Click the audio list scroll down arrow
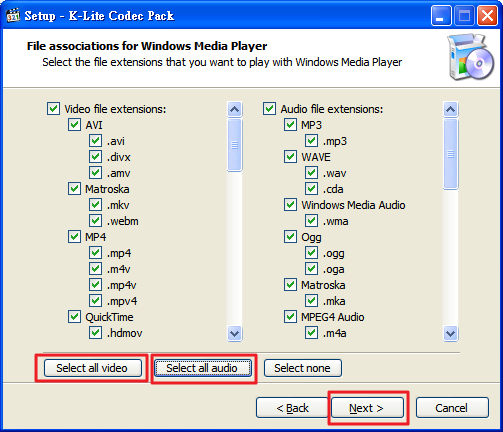The height and width of the screenshot is (432, 503). 451,333
